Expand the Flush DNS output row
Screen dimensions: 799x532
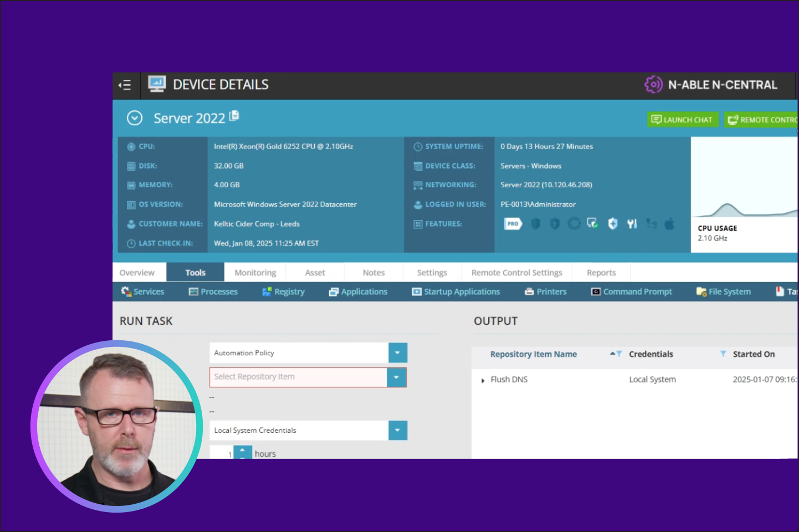pos(483,380)
